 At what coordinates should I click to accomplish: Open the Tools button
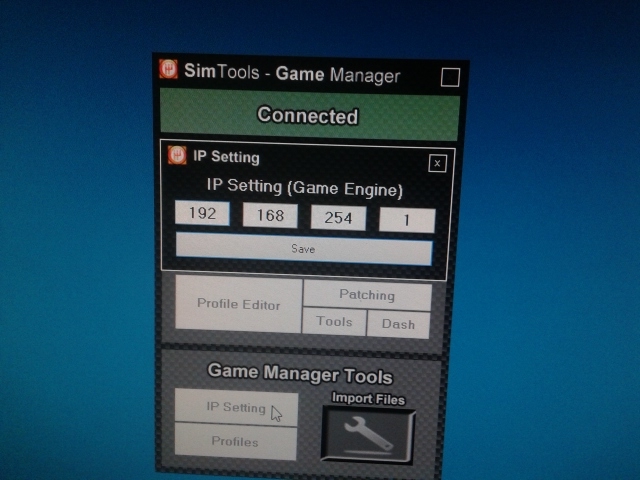pyautogui.click(x=334, y=322)
